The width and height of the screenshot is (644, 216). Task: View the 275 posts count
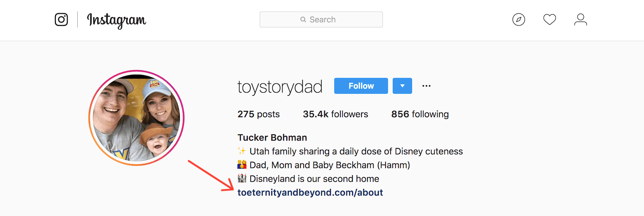258,114
